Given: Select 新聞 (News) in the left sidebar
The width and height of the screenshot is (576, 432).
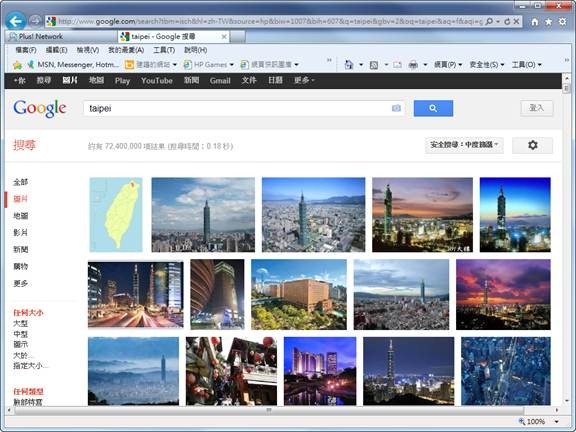Looking at the screenshot, I should click(x=21, y=249).
